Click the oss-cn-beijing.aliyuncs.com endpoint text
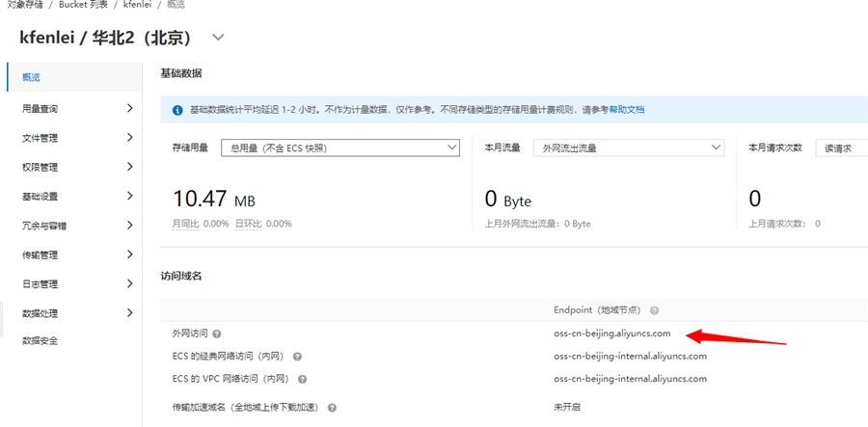The width and height of the screenshot is (868, 427). tap(611, 334)
